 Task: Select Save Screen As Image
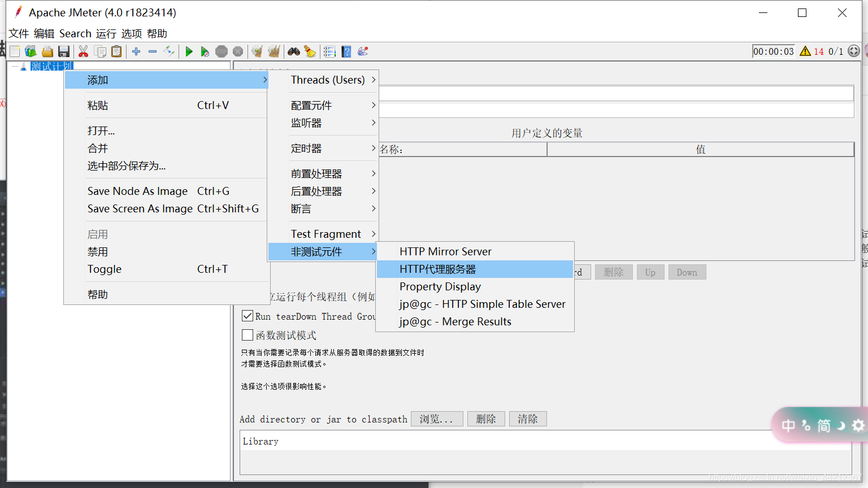tap(166, 209)
